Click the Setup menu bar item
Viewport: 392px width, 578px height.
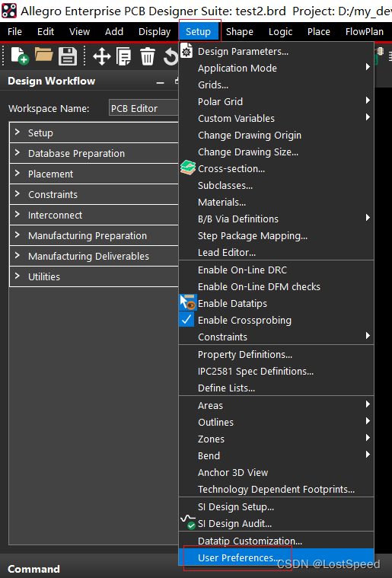tap(199, 32)
